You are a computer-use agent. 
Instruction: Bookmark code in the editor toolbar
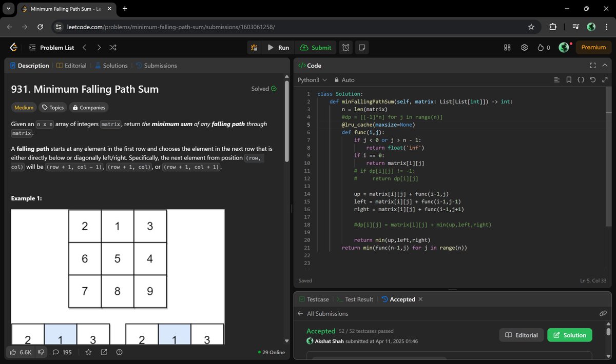tap(569, 80)
